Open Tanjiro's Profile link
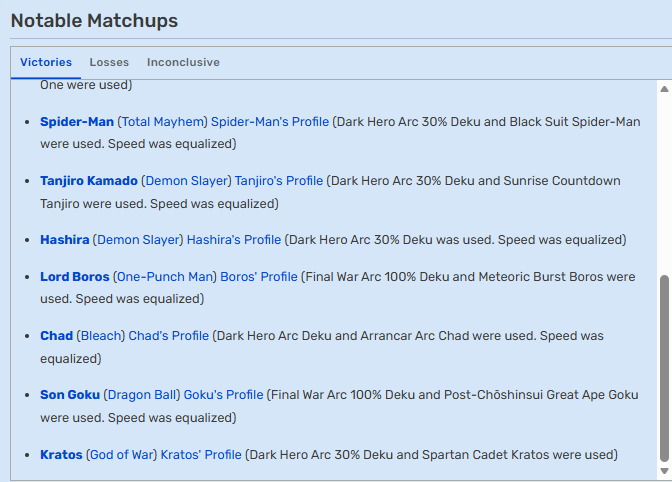 [x=279, y=181]
